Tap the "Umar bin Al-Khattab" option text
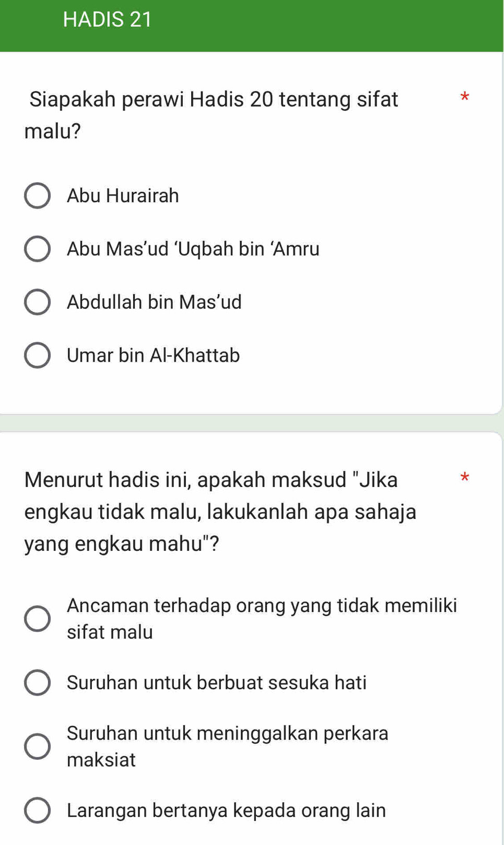 click(153, 355)
